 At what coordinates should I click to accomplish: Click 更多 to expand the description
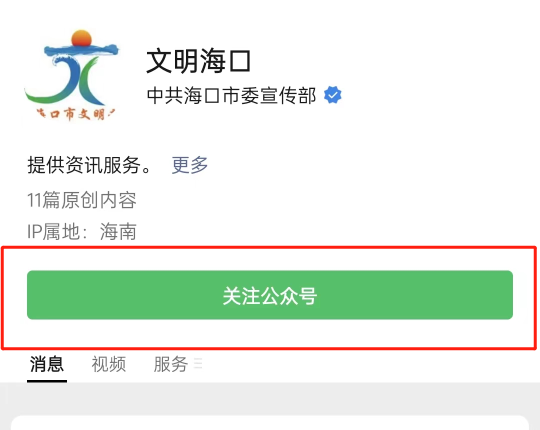(190, 165)
